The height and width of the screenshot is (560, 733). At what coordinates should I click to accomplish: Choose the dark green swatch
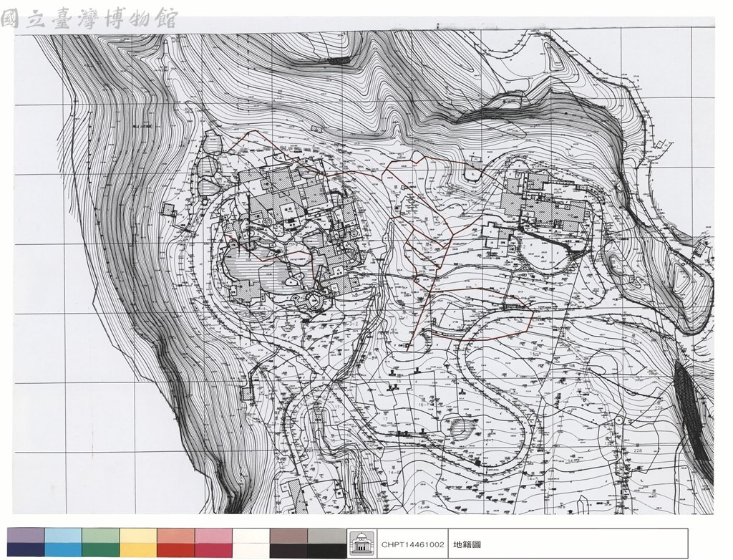tap(101, 550)
